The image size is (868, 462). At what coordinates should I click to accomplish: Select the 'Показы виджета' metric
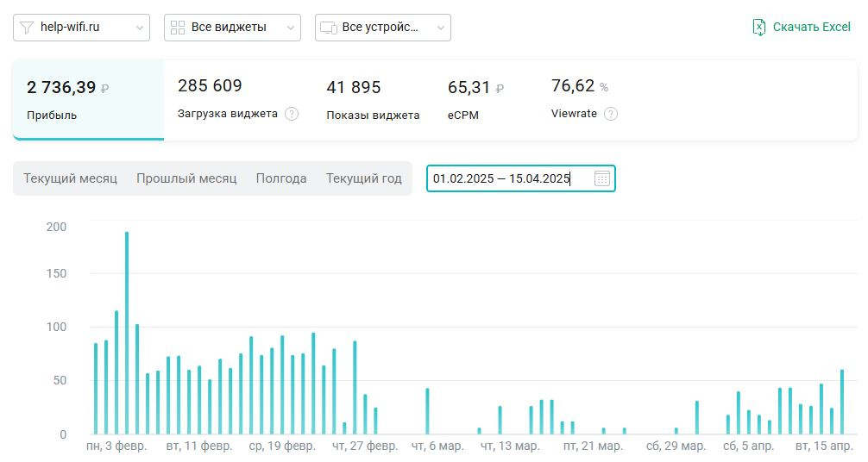pyautogui.click(x=373, y=115)
